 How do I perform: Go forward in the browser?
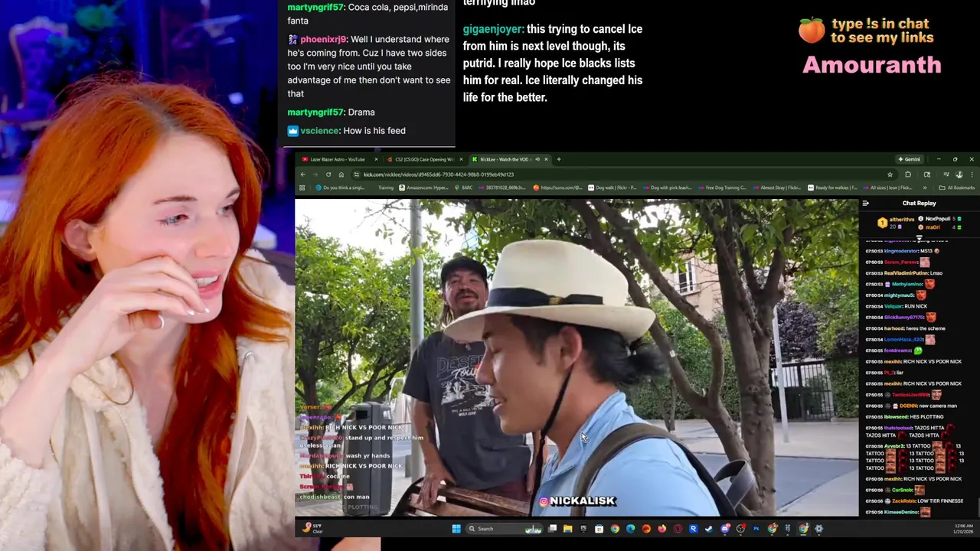pyautogui.click(x=315, y=174)
